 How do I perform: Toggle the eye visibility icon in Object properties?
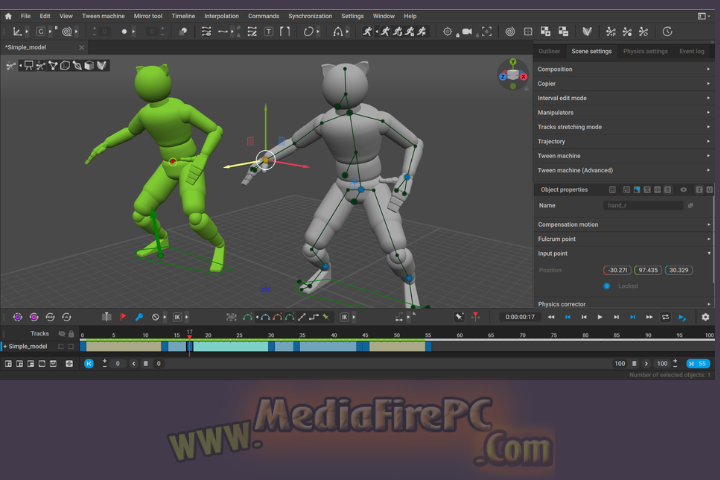coord(683,190)
